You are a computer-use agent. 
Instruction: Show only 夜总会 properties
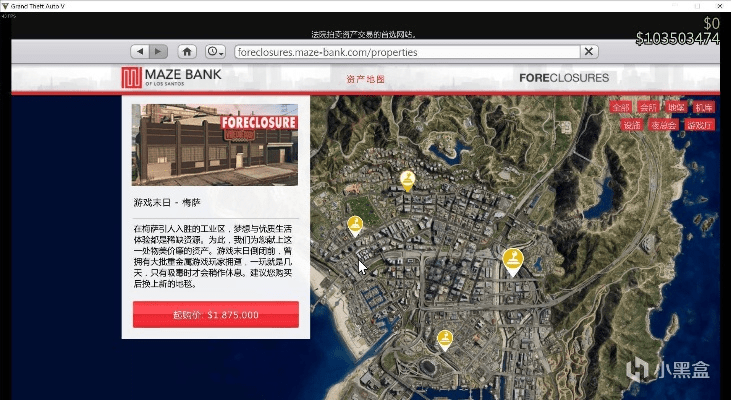662,125
